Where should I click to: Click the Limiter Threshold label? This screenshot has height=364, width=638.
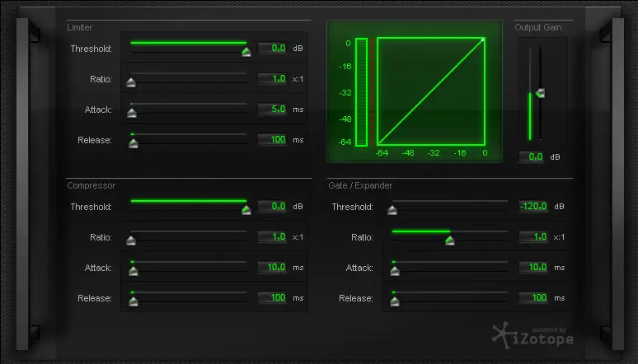[x=91, y=49]
